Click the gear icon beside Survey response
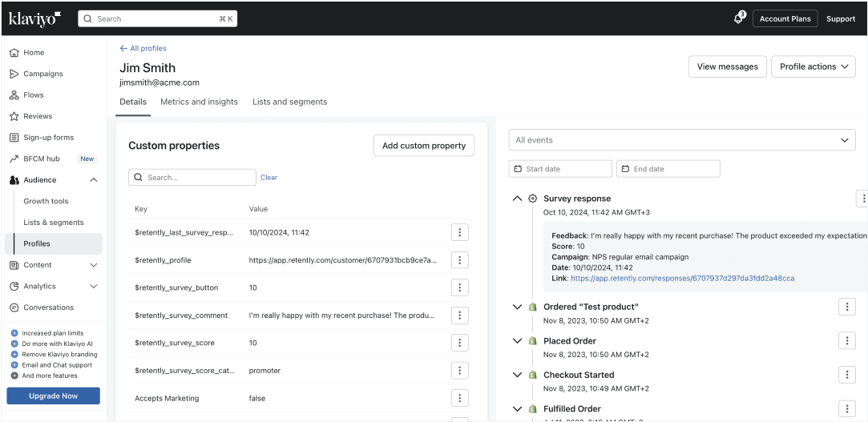The height and width of the screenshot is (422, 868). click(x=532, y=198)
